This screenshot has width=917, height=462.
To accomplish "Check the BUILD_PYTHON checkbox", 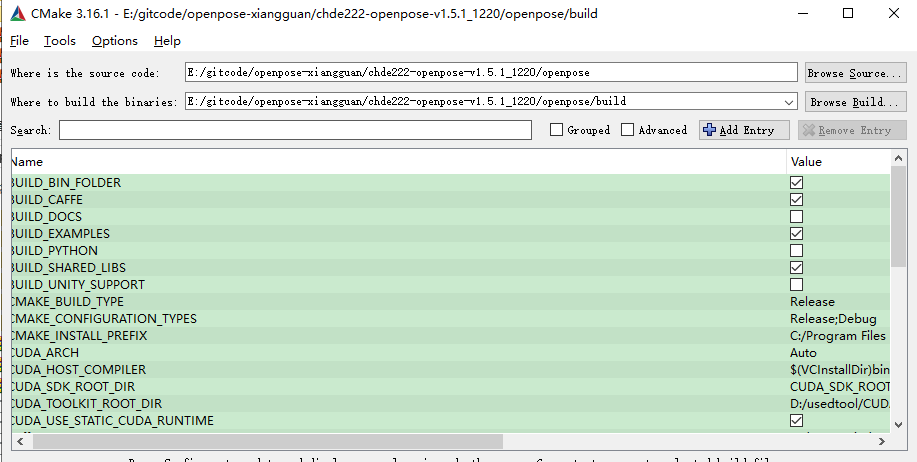I will (796, 250).
